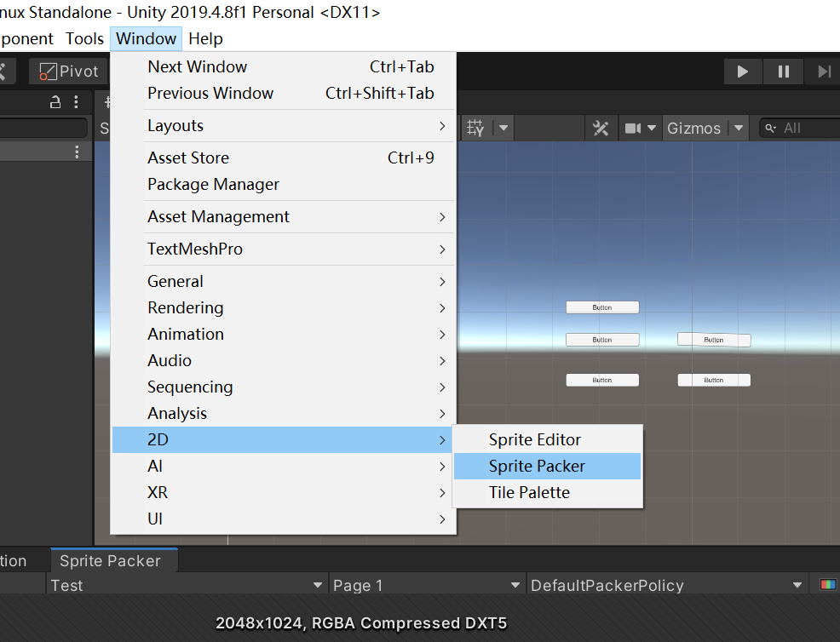This screenshot has width=840, height=642.
Task: Toggle the Hierarchy panel lock icon
Action: tap(55, 101)
